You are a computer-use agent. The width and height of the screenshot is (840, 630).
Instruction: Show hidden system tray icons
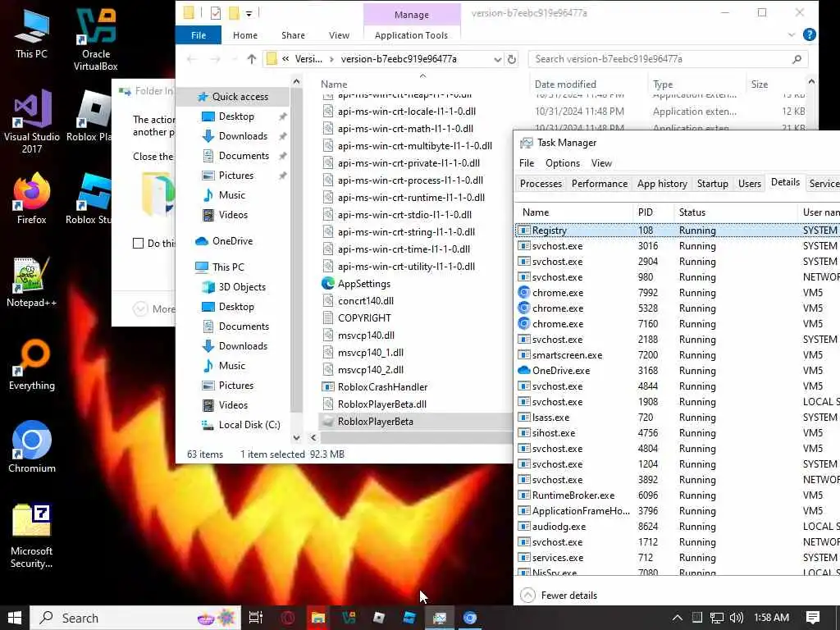point(677,618)
